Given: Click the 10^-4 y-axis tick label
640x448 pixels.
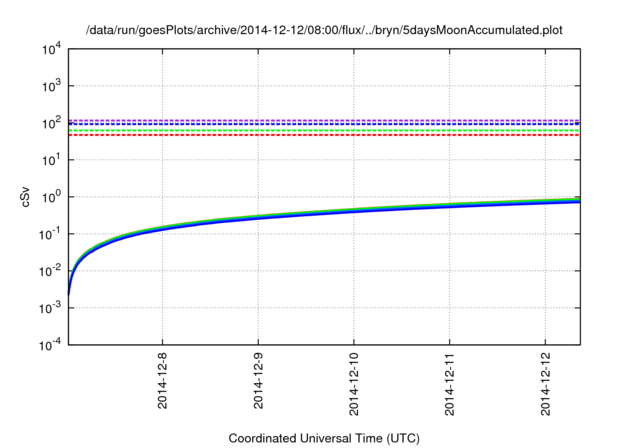Looking at the screenshot, I should [51, 345].
